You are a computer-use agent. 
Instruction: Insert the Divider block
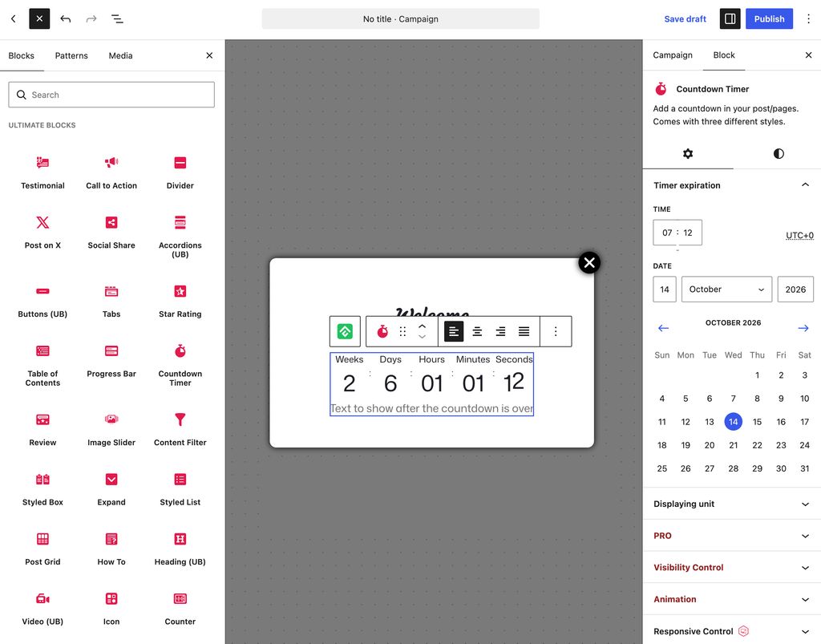[x=180, y=172]
